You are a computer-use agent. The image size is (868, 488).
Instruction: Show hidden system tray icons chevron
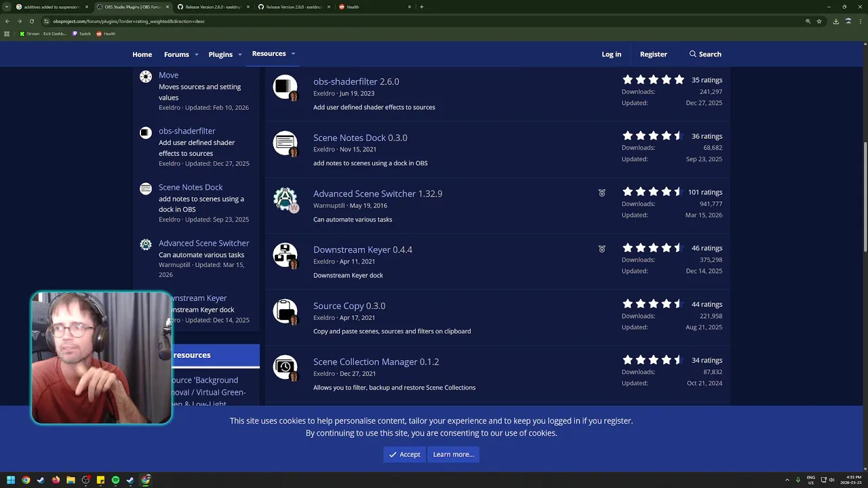(787, 480)
